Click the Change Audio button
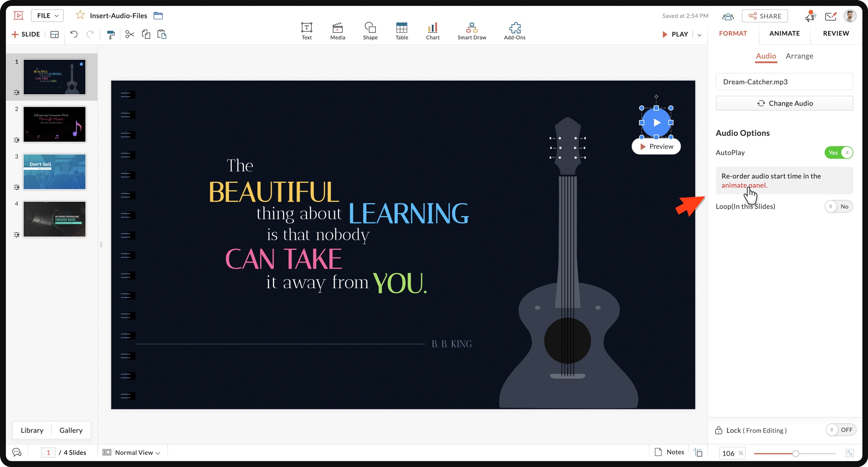The height and width of the screenshot is (467, 868). 784,103
